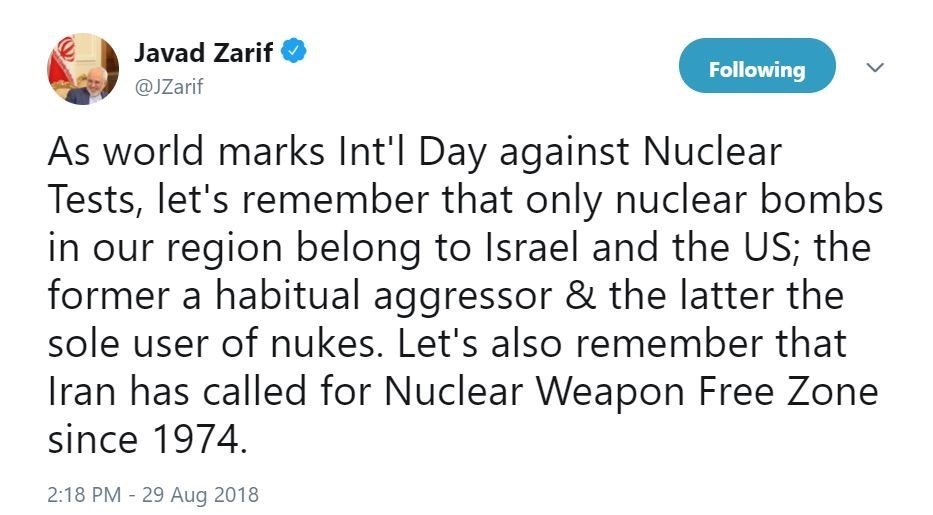Visit the @JZarif handle link
Image resolution: width=933 pixels, height=515 pixels.
point(169,87)
